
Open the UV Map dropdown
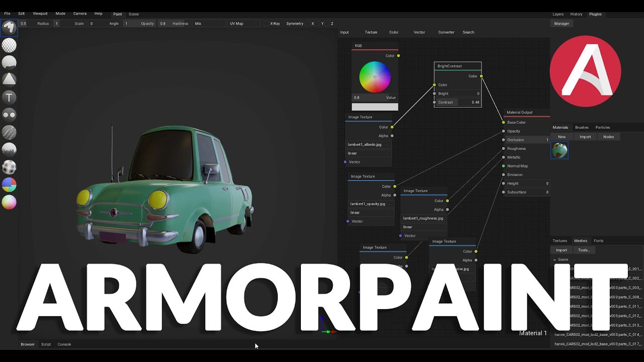pos(244,24)
